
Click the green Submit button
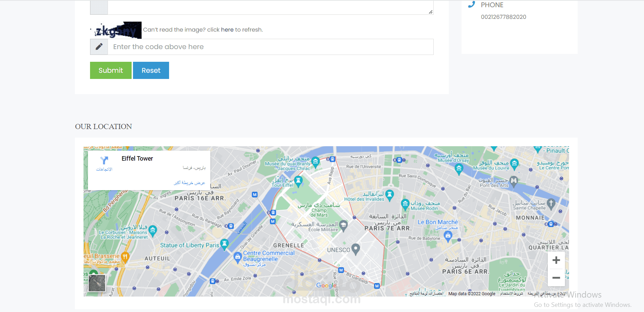click(x=111, y=70)
